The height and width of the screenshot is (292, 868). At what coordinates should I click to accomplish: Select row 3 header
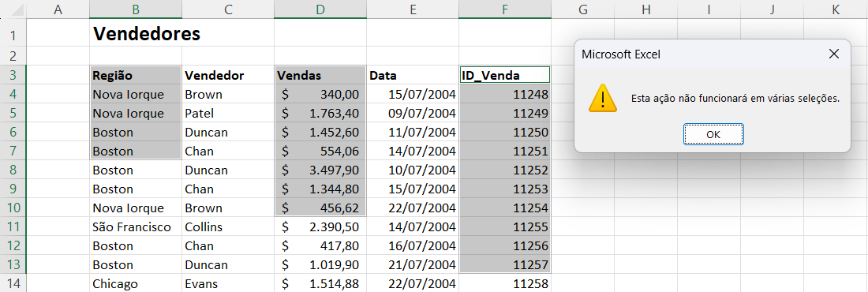(13, 75)
